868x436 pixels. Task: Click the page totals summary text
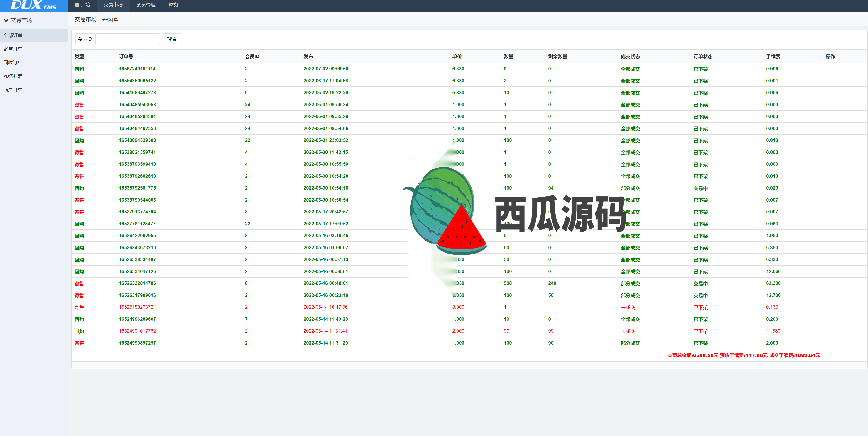[743, 355]
